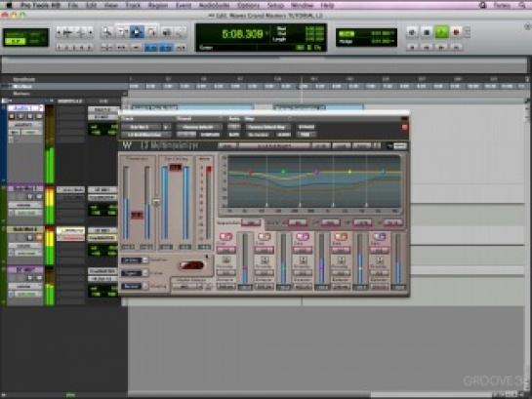Open the Dither type dropdown in L3
532x399 pixels.
tap(135, 273)
